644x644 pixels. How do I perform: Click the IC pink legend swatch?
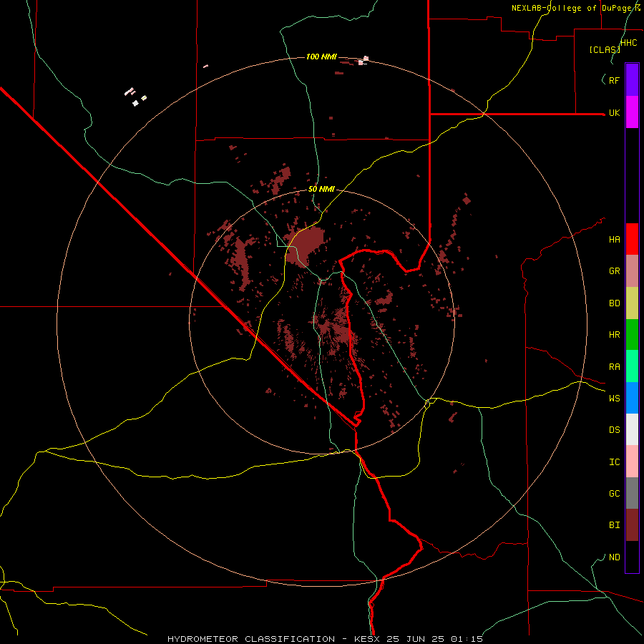632,462
